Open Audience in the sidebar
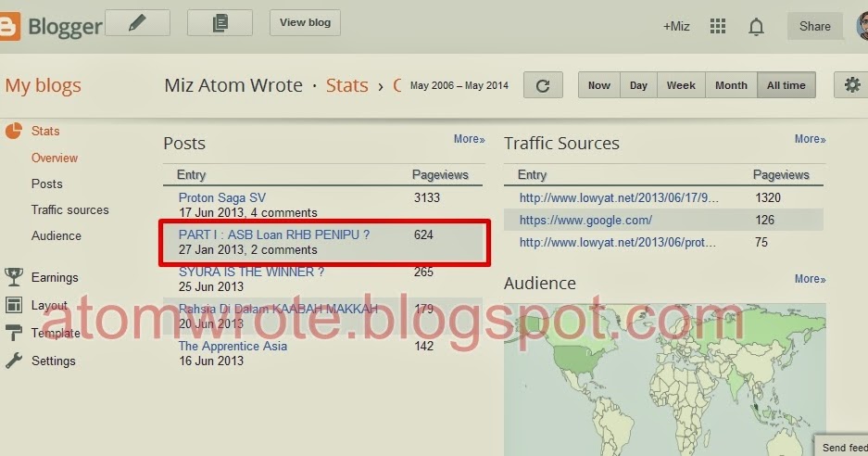868x456 pixels. pyautogui.click(x=56, y=236)
